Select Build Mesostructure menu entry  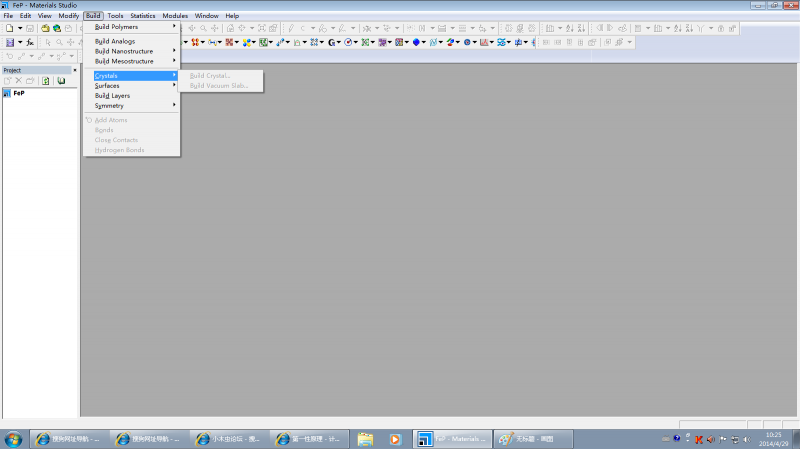tap(132, 61)
